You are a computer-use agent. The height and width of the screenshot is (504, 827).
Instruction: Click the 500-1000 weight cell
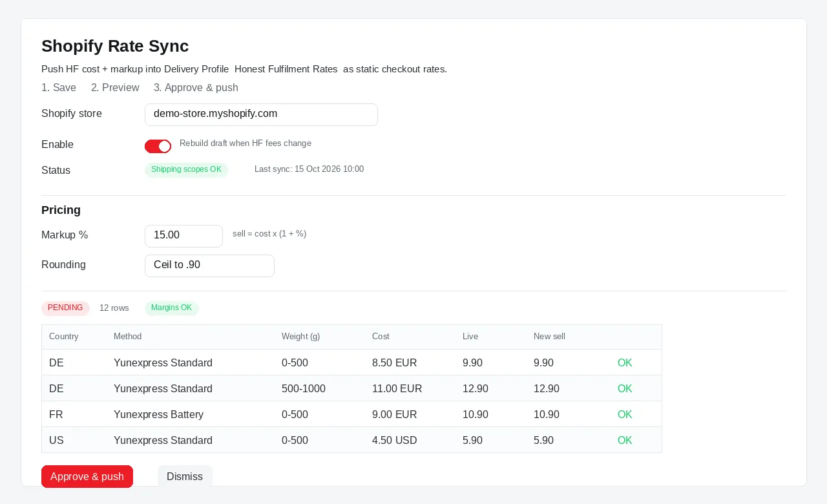point(304,389)
